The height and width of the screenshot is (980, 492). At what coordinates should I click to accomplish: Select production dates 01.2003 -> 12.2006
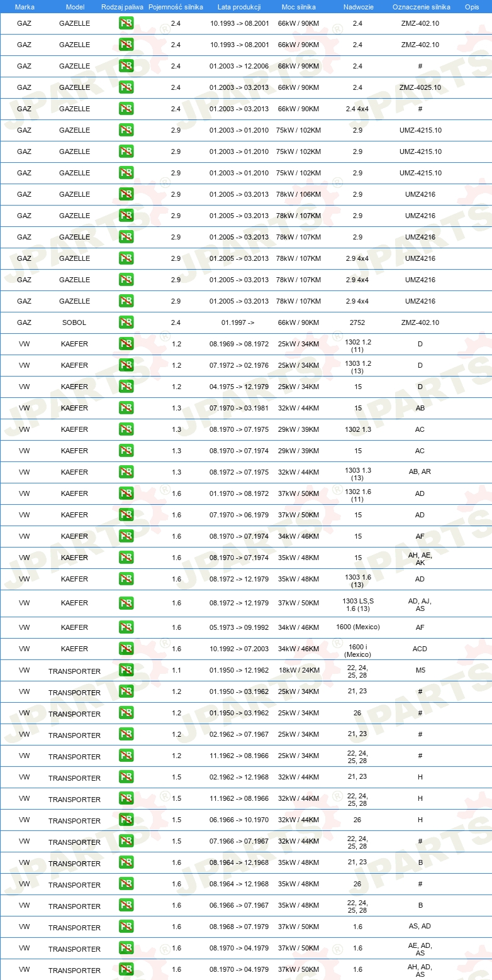239,66
